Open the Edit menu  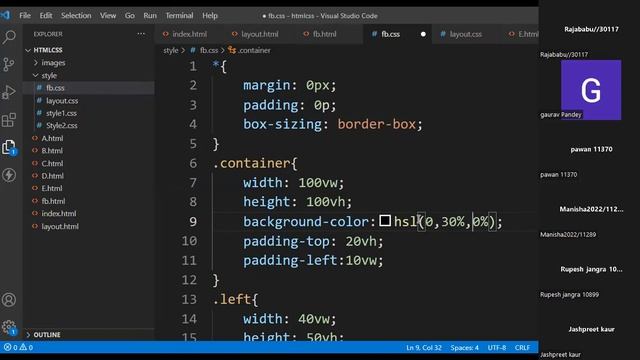46,16
